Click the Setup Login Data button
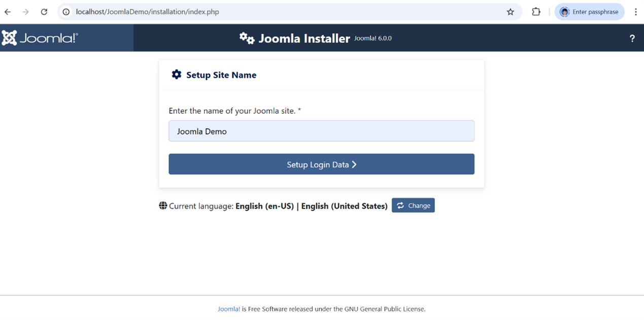 tap(321, 164)
